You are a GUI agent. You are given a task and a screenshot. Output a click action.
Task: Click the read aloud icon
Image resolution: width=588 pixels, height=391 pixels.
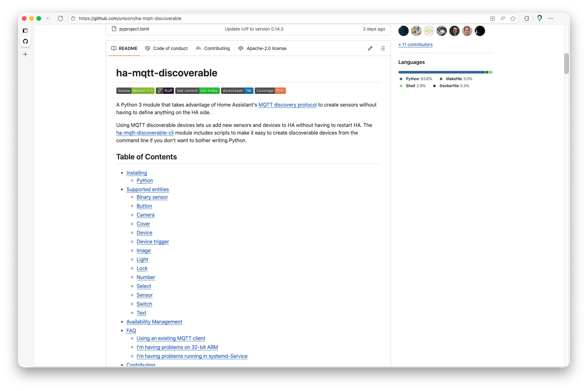click(503, 18)
